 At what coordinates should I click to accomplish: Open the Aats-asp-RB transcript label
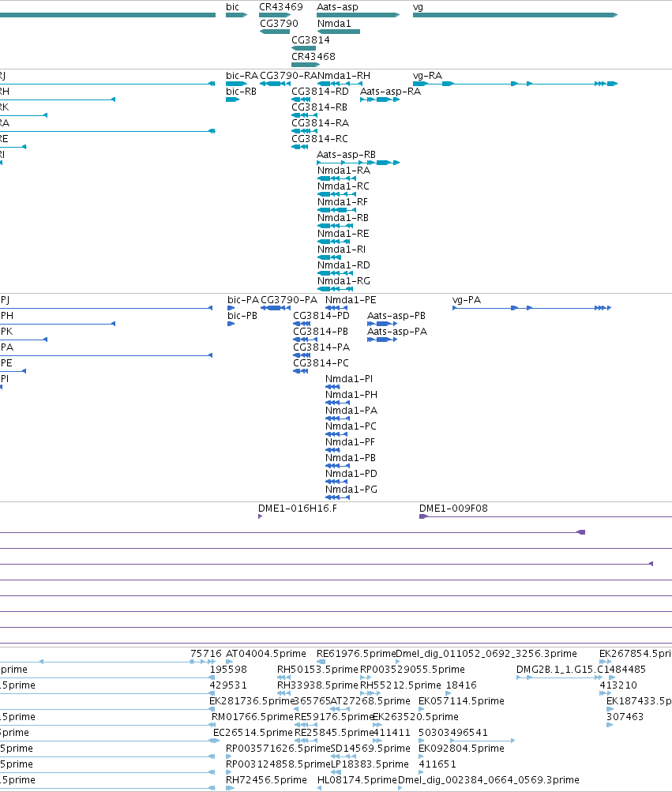346,155
